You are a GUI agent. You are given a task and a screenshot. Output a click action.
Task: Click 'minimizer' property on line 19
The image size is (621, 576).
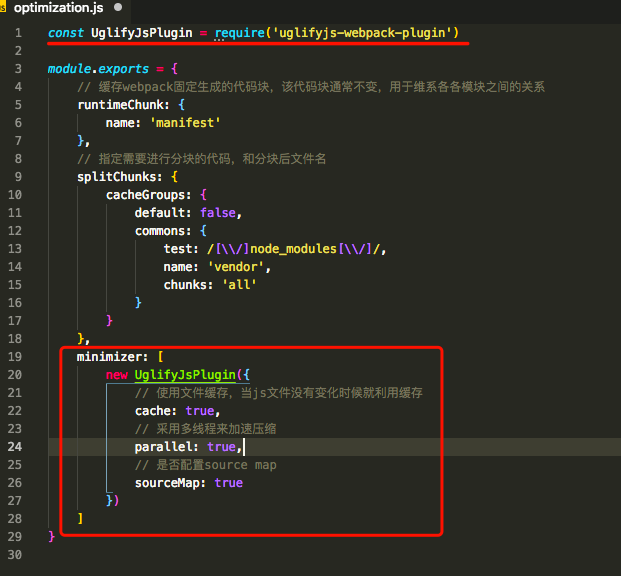(x=109, y=357)
